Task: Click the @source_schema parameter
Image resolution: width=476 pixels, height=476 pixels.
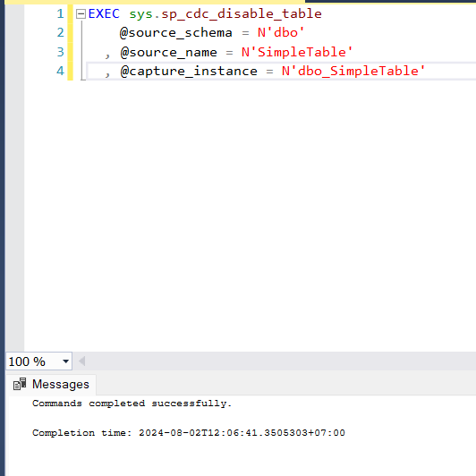Action: click(176, 33)
